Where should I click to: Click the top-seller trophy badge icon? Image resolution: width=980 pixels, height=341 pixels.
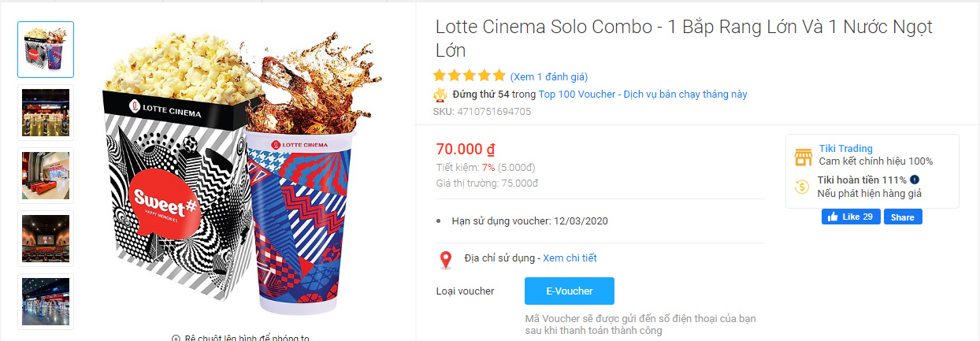pos(440,95)
